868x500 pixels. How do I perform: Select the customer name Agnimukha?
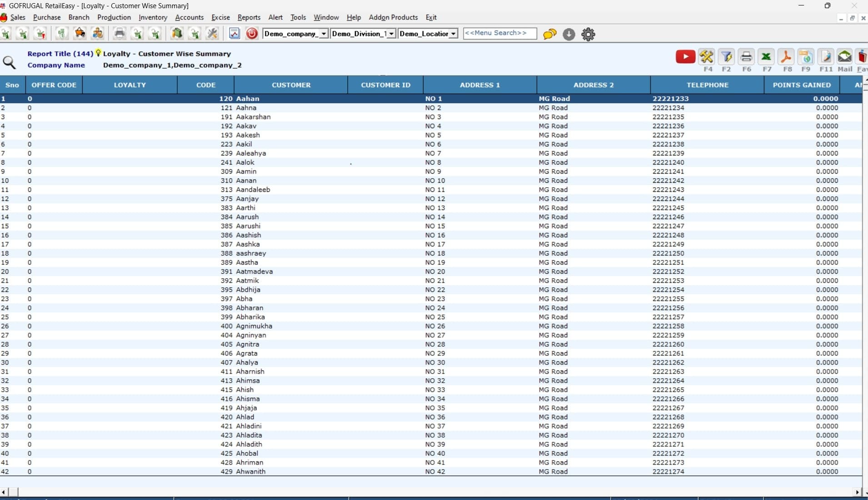tap(254, 326)
